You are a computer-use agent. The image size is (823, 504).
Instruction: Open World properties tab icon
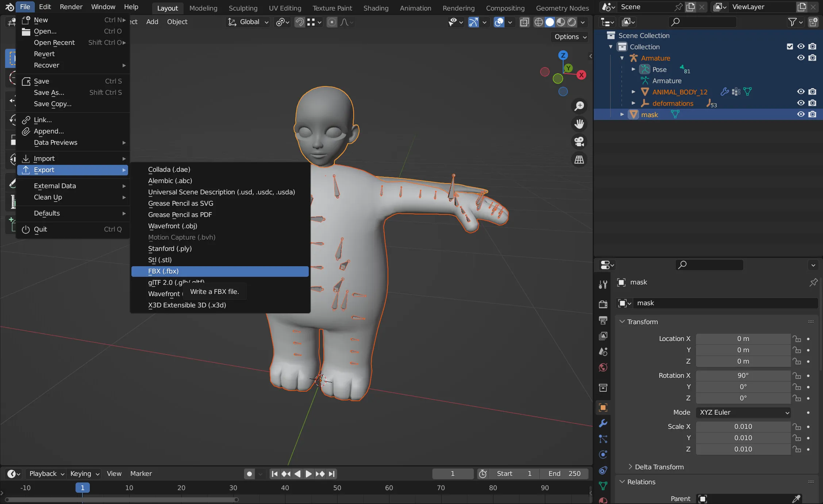coord(603,367)
